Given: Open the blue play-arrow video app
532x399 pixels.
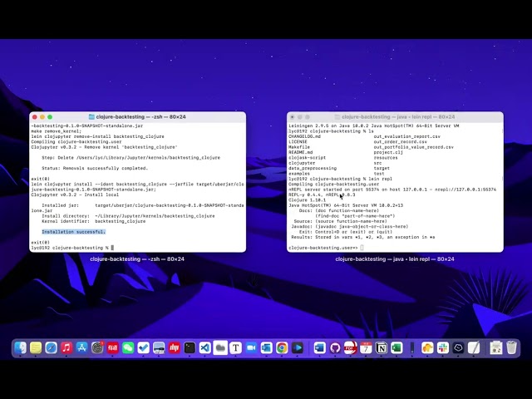Looking at the screenshot, I should [x=298, y=347].
